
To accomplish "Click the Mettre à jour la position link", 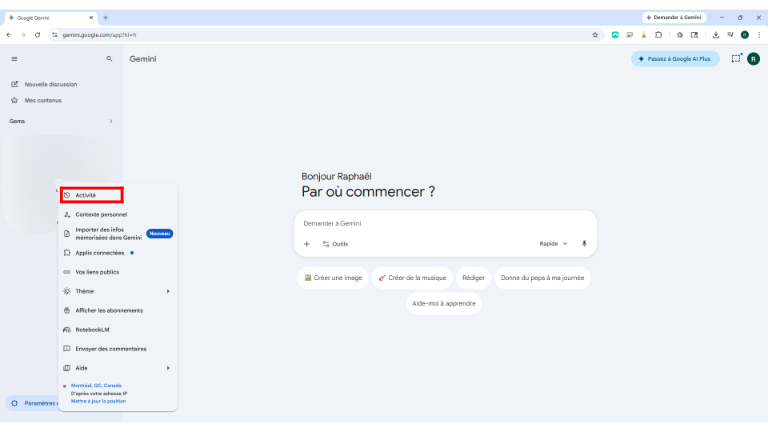I will click(98, 401).
